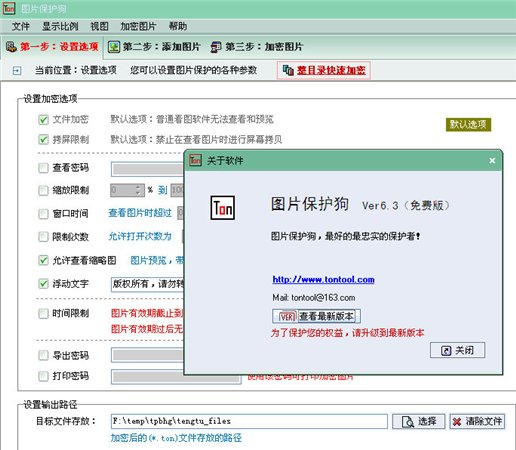Enable the 窗口时间 checkbox
516x450 pixels.
[43, 213]
